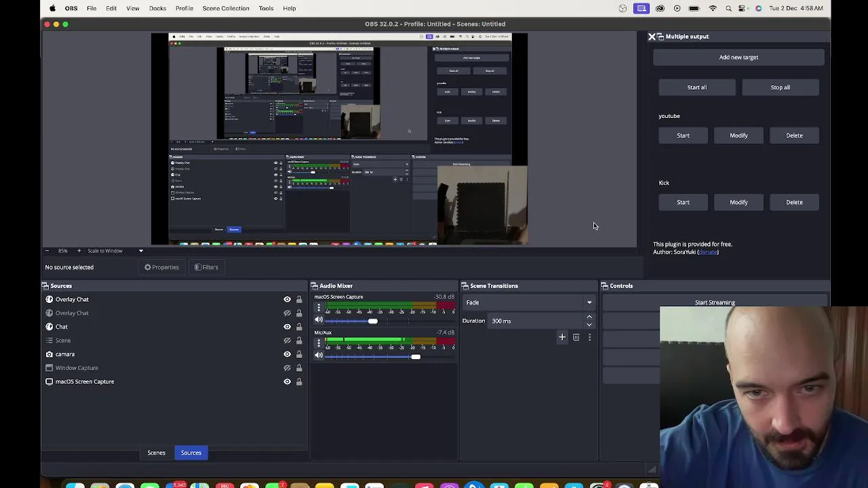868x488 pixels.
Task: Switch to the Scenes tab
Action: [156, 453]
